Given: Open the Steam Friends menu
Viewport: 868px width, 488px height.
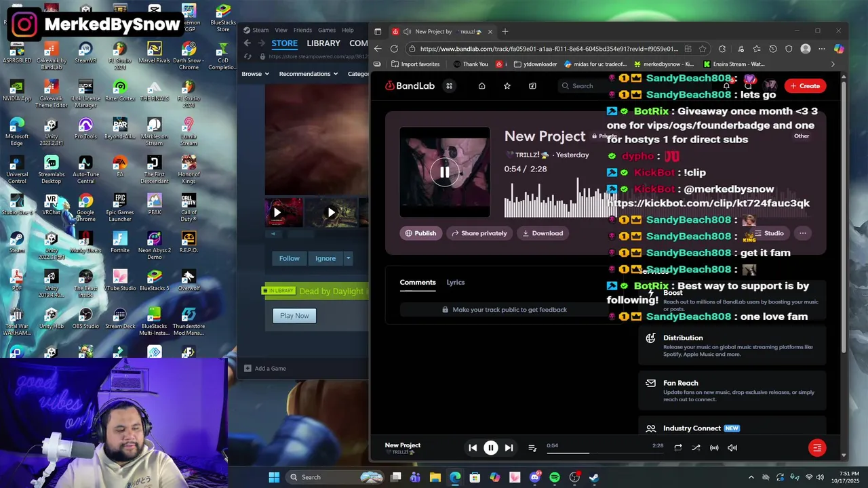Looking at the screenshot, I should (x=302, y=30).
